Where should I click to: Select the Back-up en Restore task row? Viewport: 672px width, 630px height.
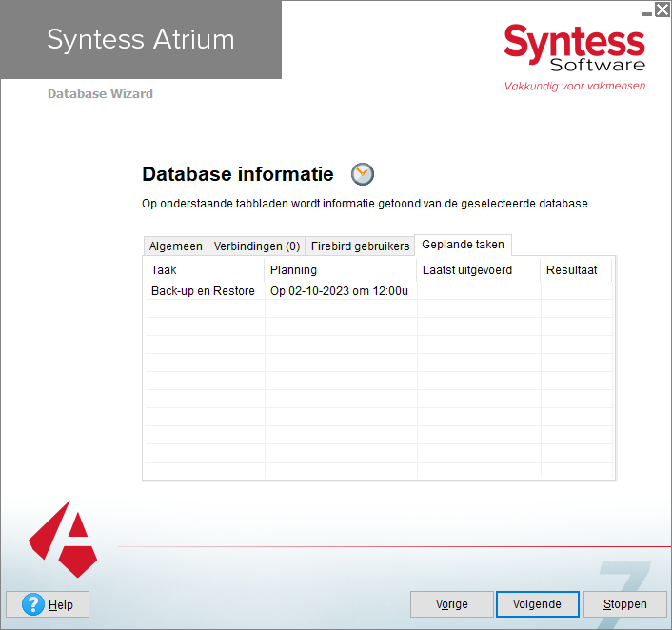tap(379, 291)
